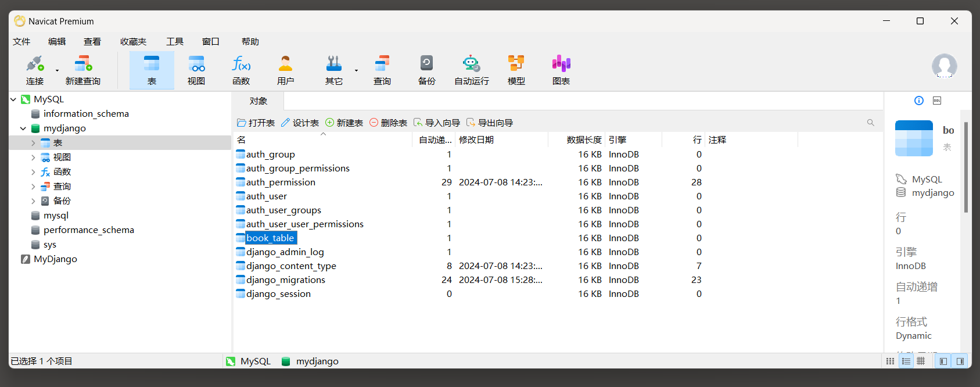Select the book_table table row
Screen dimensions: 980x387
pos(270,238)
